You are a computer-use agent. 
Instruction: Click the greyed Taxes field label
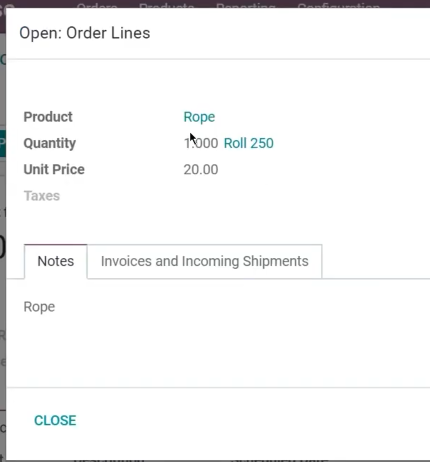pos(42,196)
